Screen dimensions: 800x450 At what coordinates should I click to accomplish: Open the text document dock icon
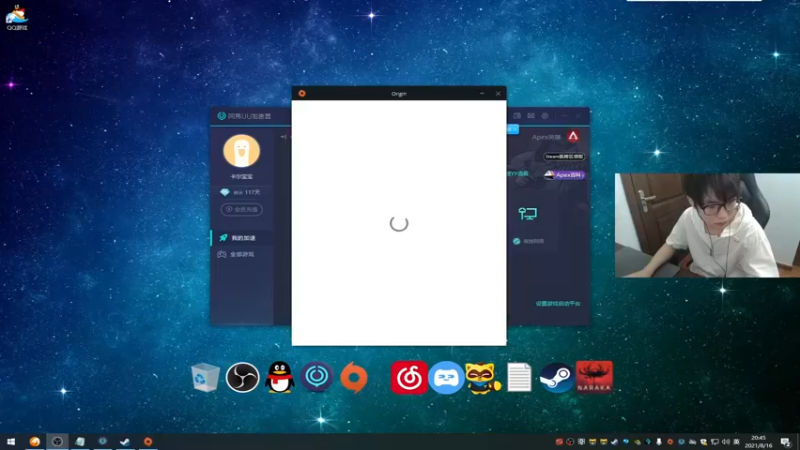(519, 378)
